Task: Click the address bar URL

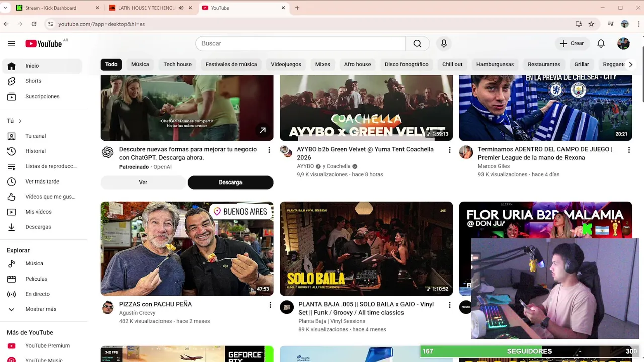Action: (102, 24)
